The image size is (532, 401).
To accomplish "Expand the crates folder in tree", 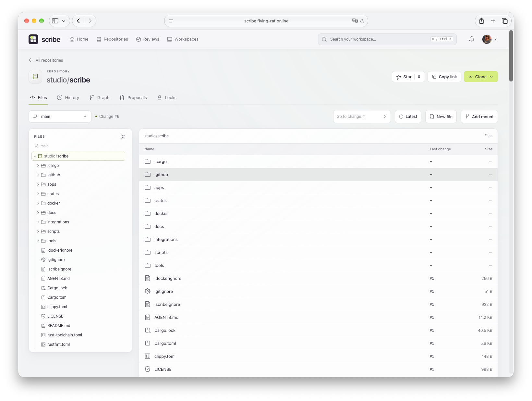I will [x=38, y=194].
